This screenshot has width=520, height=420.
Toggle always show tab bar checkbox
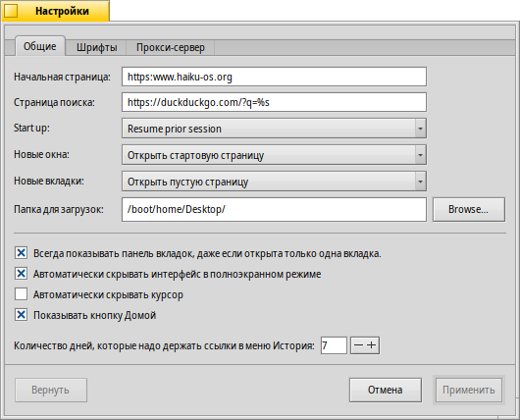21,253
